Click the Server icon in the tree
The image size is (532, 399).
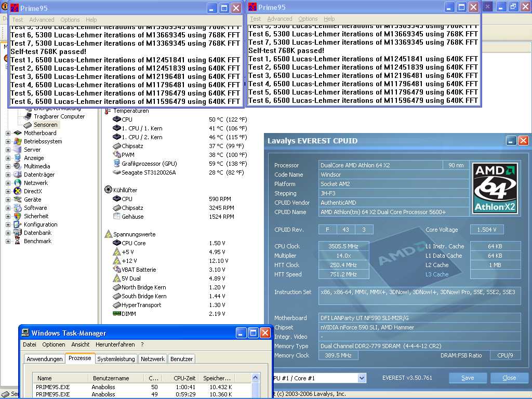(x=18, y=150)
